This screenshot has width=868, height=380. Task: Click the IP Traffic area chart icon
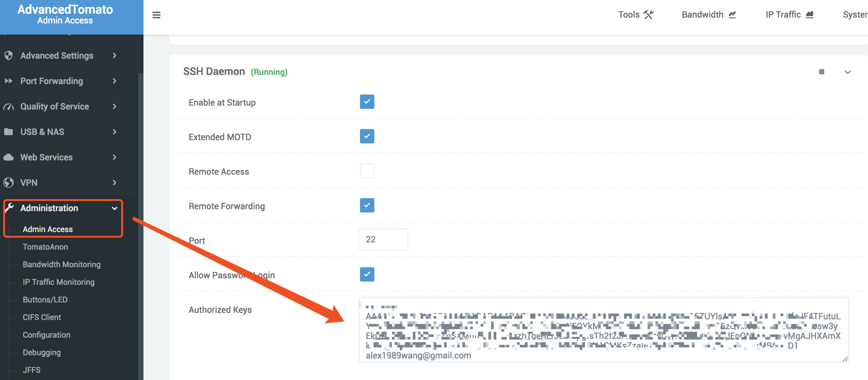[809, 14]
